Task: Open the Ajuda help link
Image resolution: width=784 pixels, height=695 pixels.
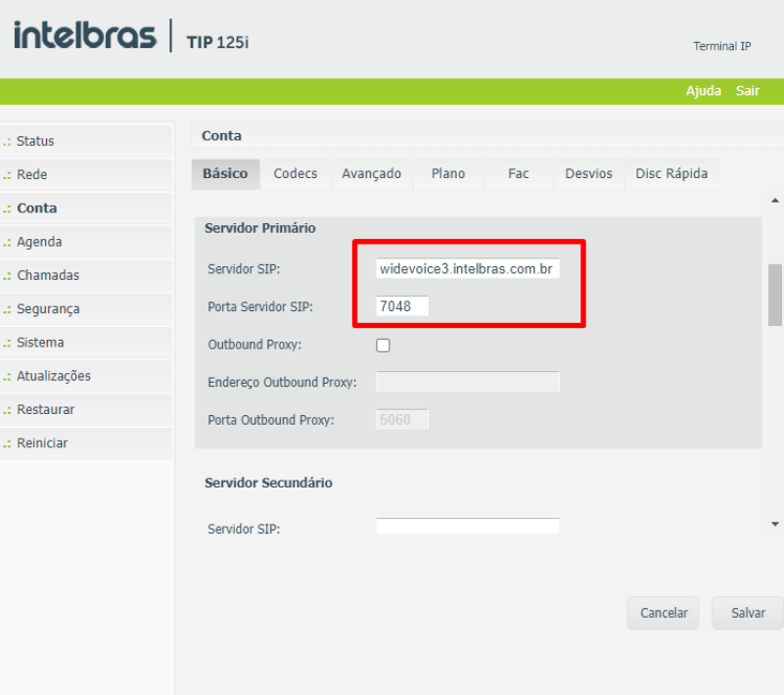Action: click(x=703, y=91)
